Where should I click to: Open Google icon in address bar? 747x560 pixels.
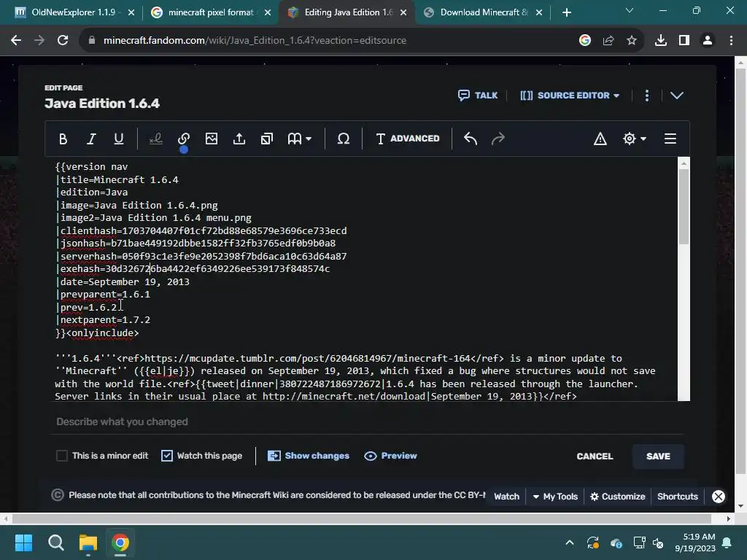[x=585, y=41]
